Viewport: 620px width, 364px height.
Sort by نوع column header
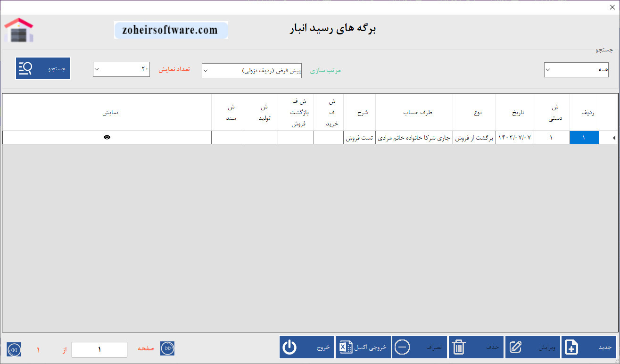point(474,112)
